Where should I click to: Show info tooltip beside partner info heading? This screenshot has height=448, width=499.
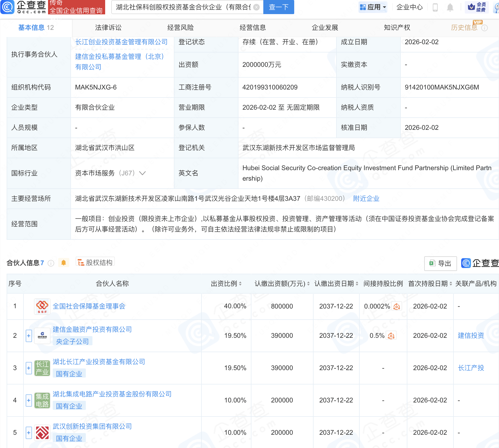tap(51, 263)
